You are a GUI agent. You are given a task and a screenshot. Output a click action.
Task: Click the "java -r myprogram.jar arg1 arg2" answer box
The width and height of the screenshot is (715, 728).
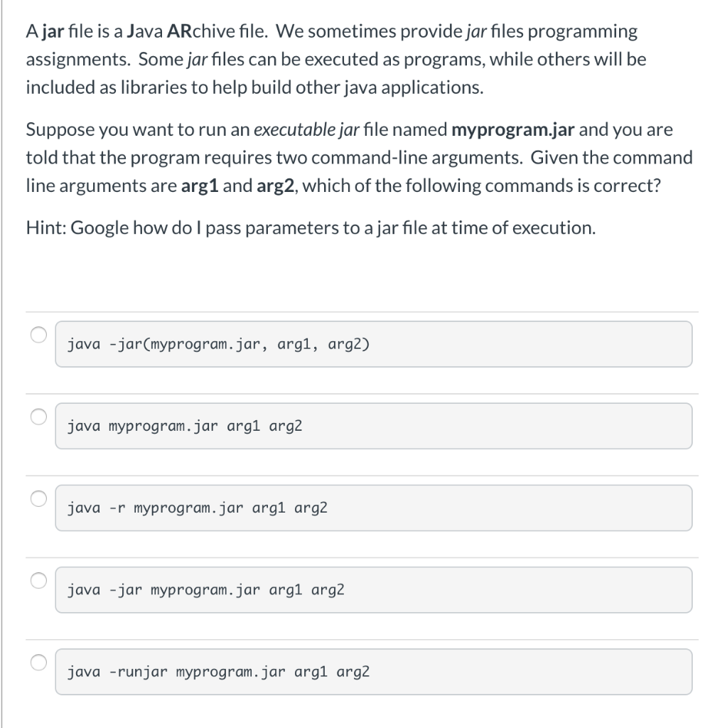pyautogui.click(x=373, y=508)
